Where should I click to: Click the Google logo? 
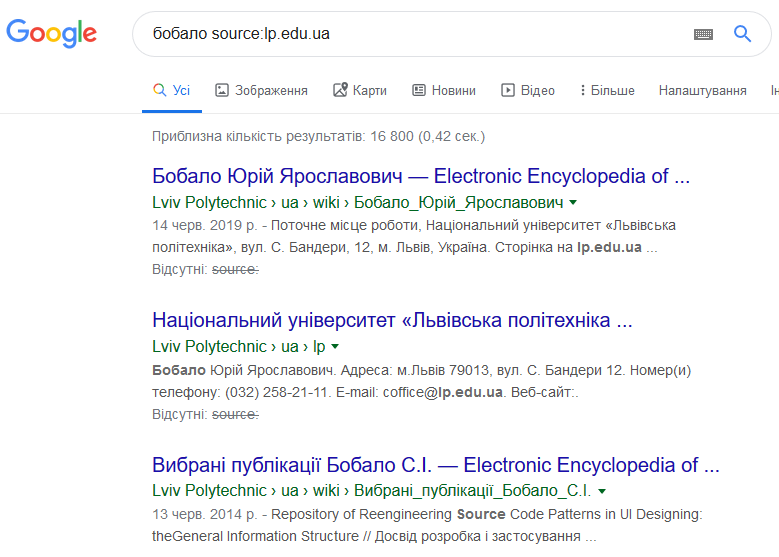[x=51, y=33]
